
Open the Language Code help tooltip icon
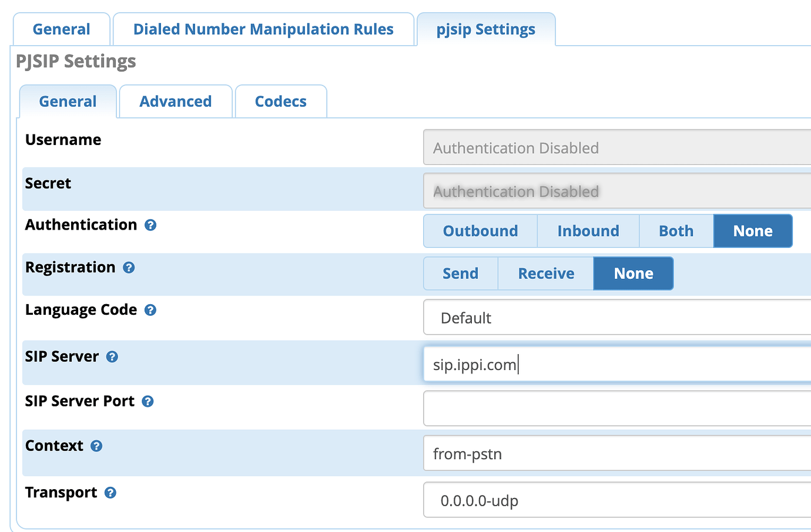(150, 310)
